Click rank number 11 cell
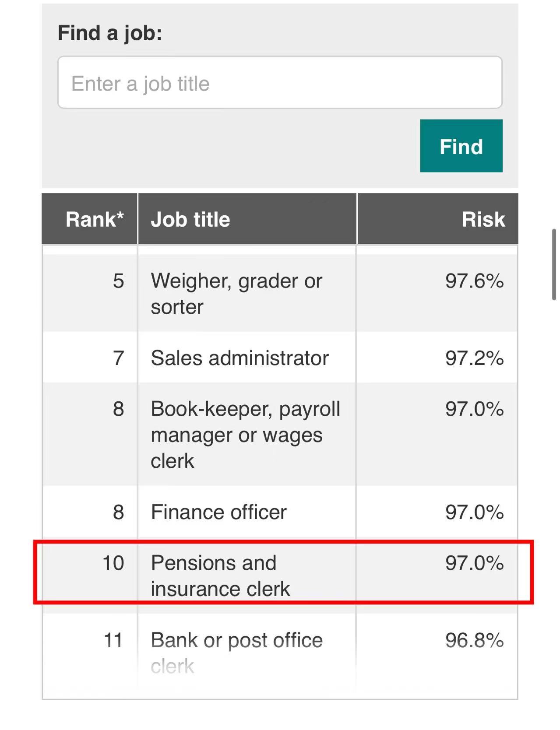The height and width of the screenshot is (730, 560). [113, 640]
